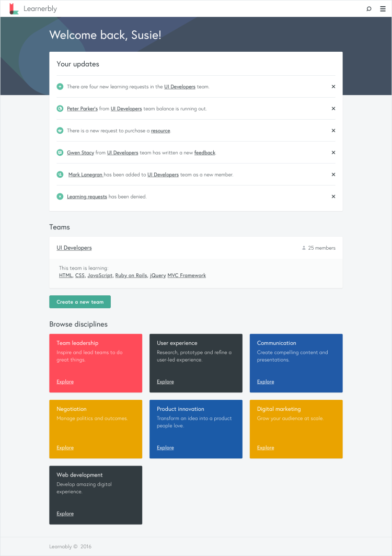Screen dimensions: 392x556
Task: Click the Product innovation card title
Action: click(180, 409)
